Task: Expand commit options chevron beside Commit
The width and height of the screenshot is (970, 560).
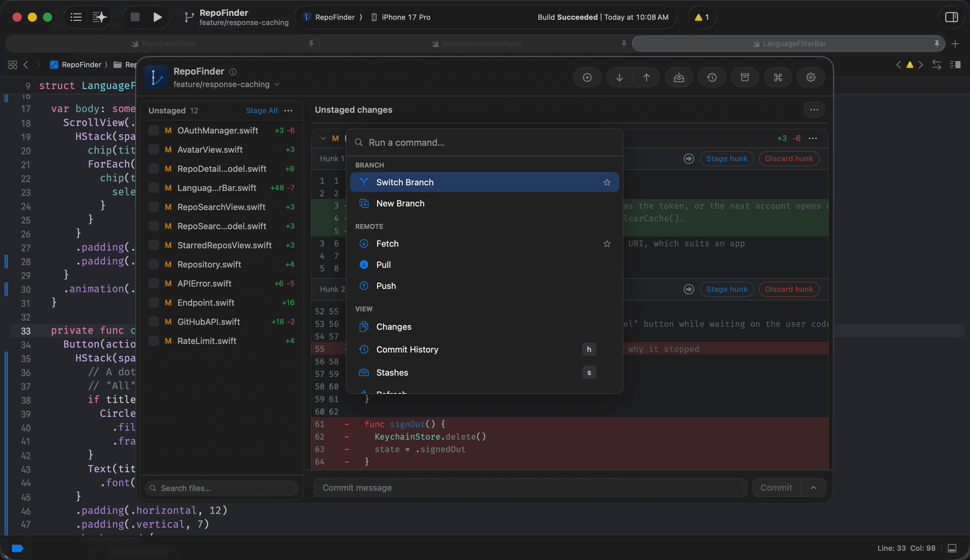Action: coord(813,487)
